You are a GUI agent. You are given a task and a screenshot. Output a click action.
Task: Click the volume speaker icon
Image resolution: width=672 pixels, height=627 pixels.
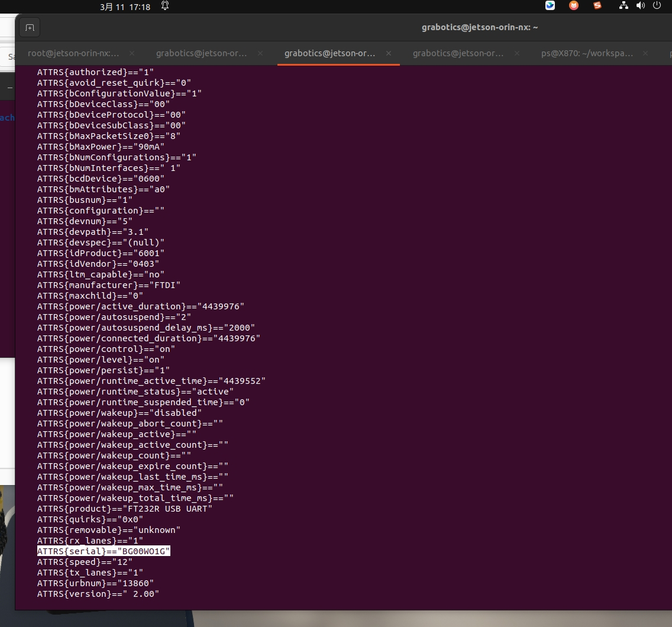[x=640, y=6]
